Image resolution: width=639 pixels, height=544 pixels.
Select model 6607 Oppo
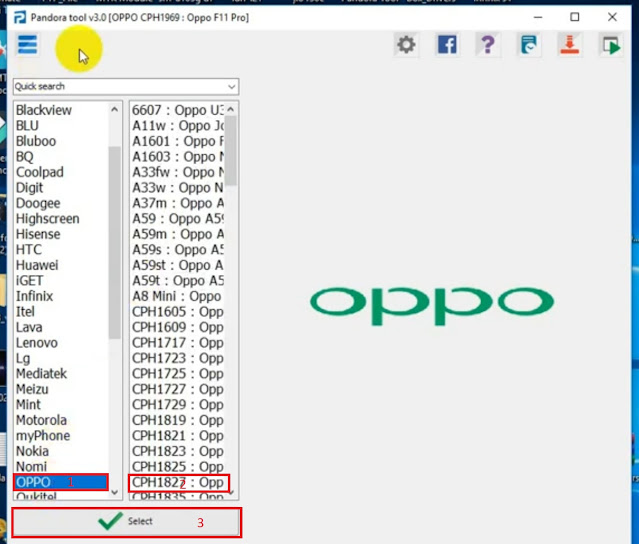178,110
